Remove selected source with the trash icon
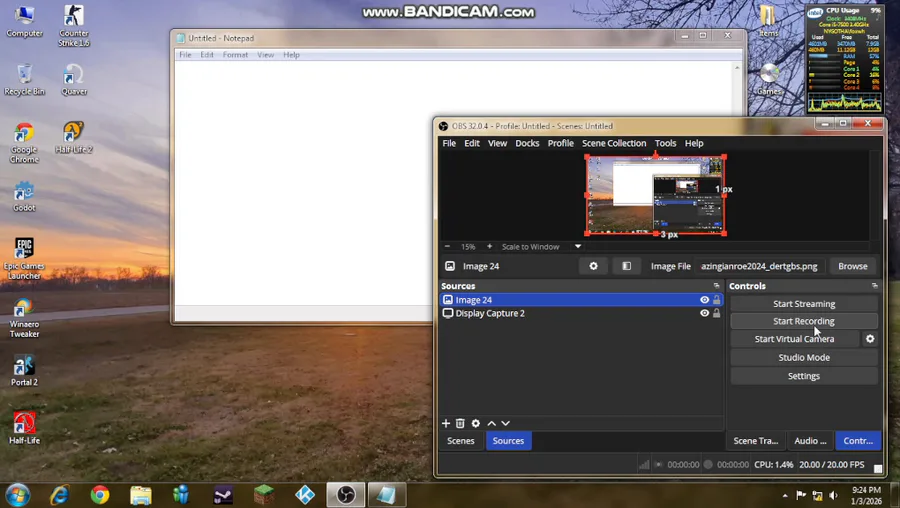This screenshot has height=508, width=900. tap(460, 423)
